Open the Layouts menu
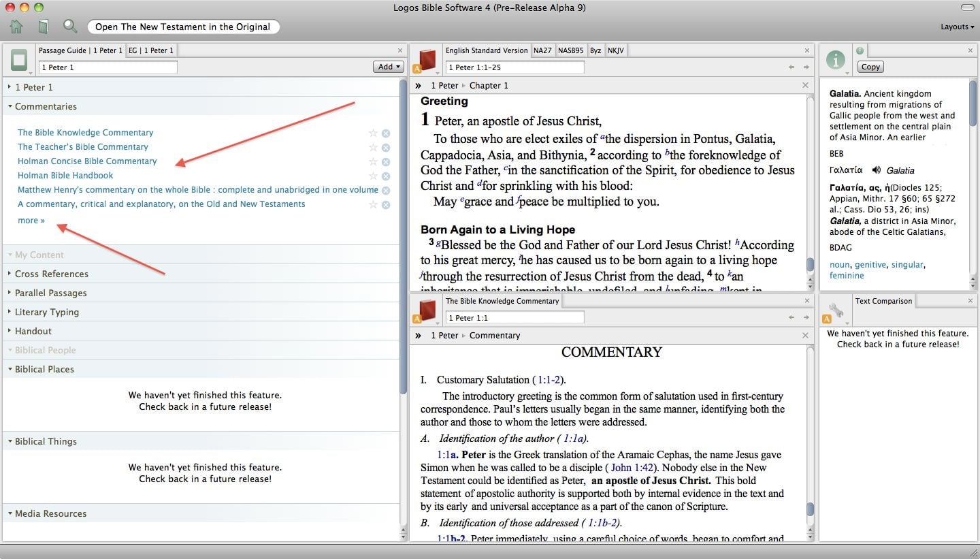Screen dimensions: 980x559 [x=958, y=27]
